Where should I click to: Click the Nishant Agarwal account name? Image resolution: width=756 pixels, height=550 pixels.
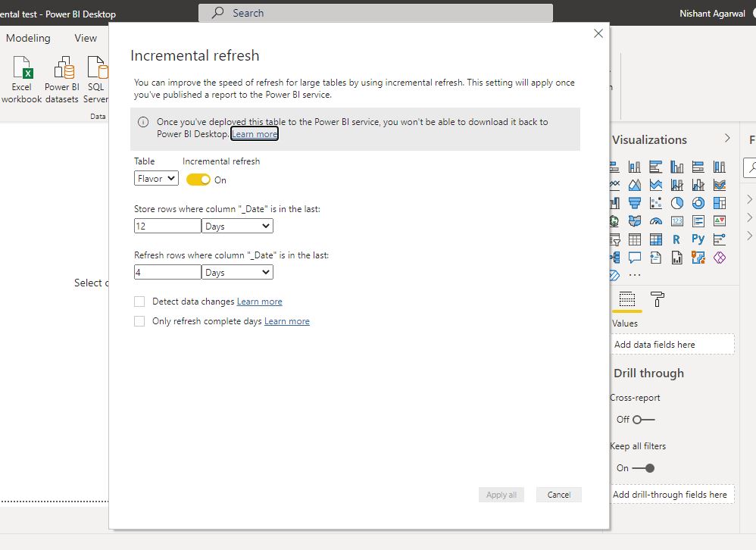pos(712,14)
